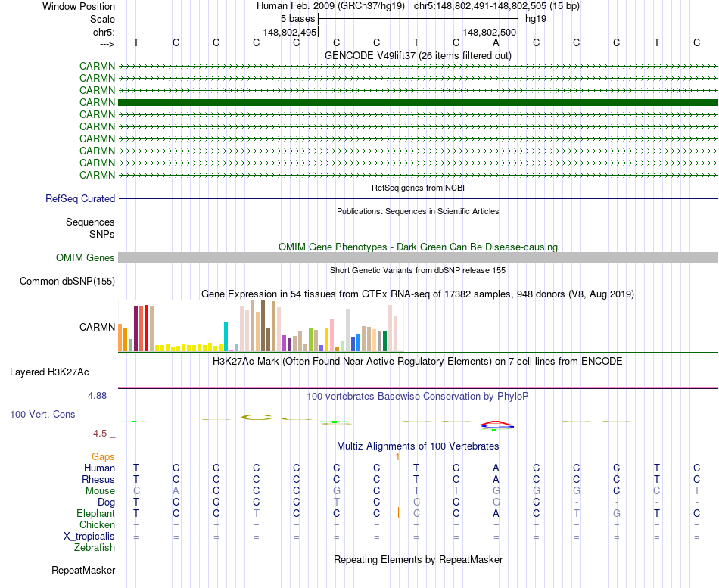Click the Common dbSNP(155) label

click(67, 282)
